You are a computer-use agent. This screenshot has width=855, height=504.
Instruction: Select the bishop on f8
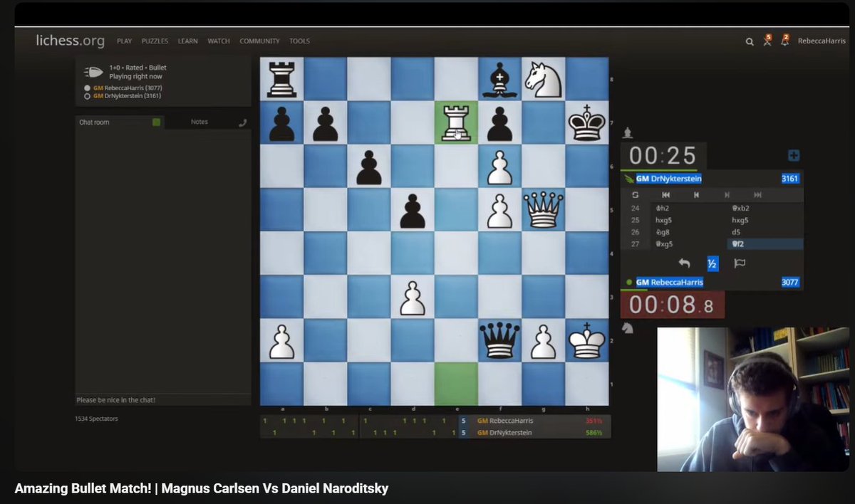500,79
